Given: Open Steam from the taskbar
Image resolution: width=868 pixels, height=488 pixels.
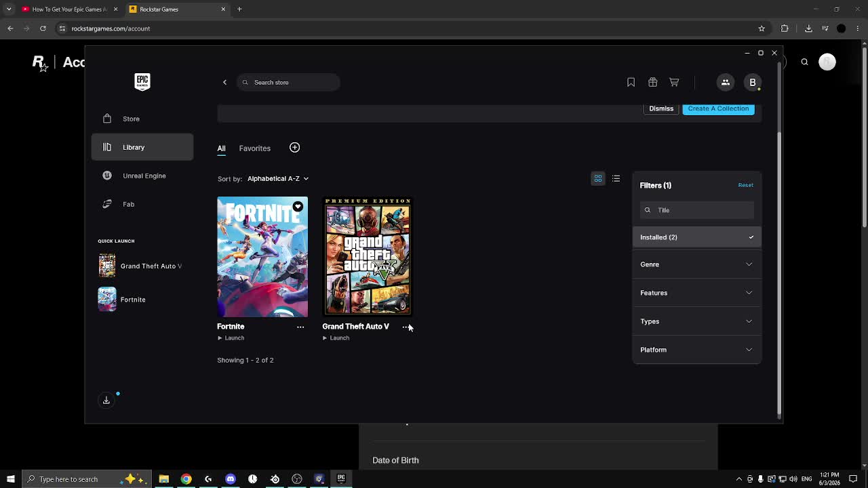Looking at the screenshot, I should (275, 479).
